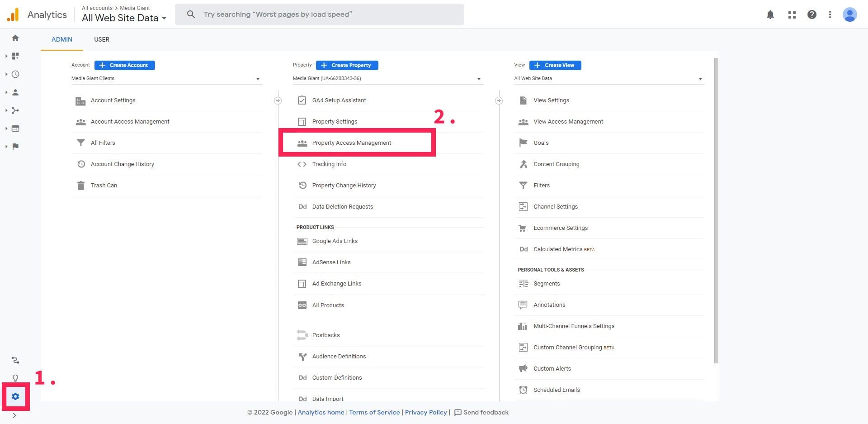
Task: Open Behavior icon in left sidebar
Action: [x=15, y=129]
